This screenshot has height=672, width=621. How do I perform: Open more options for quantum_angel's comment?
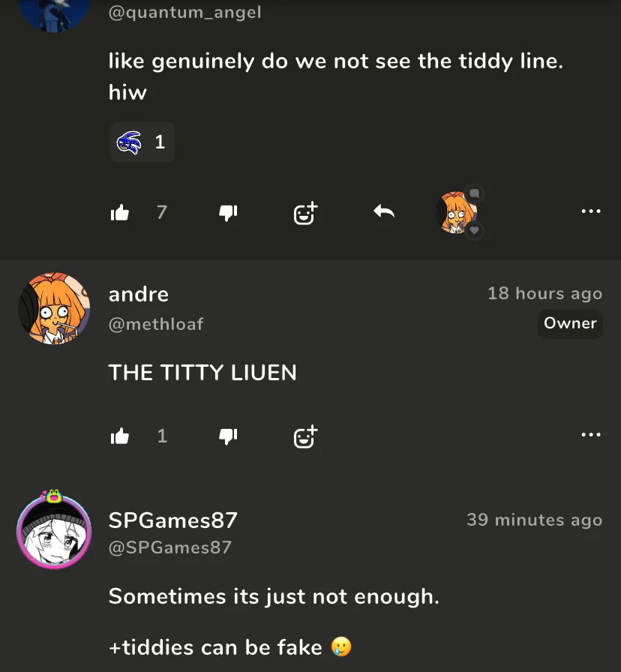pyautogui.click(x=591, y=211)
